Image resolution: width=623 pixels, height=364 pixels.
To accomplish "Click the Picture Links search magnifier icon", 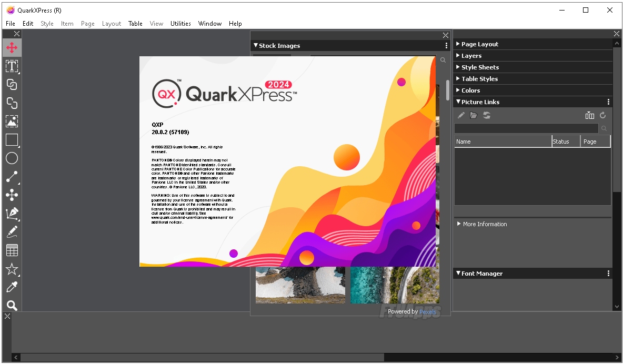I will 604,128.
